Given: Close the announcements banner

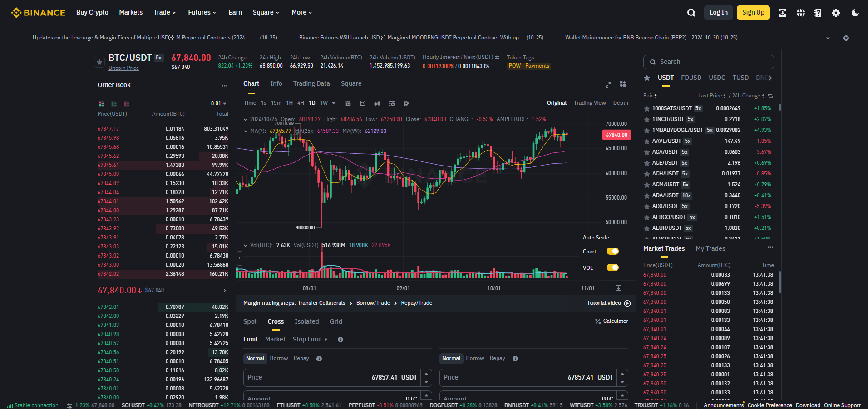Looking at the screenshot, I should [x=846, y=38].
